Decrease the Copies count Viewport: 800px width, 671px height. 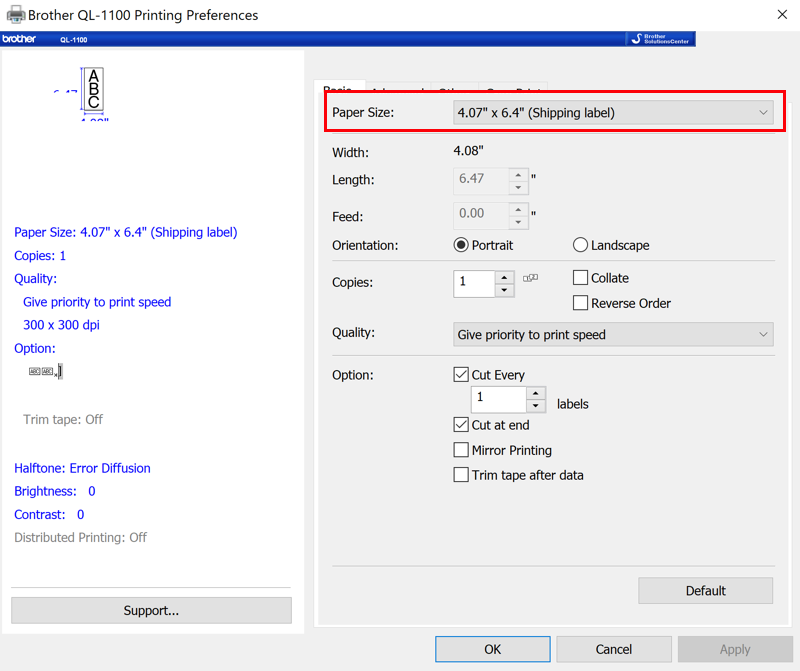pos(504,290)
